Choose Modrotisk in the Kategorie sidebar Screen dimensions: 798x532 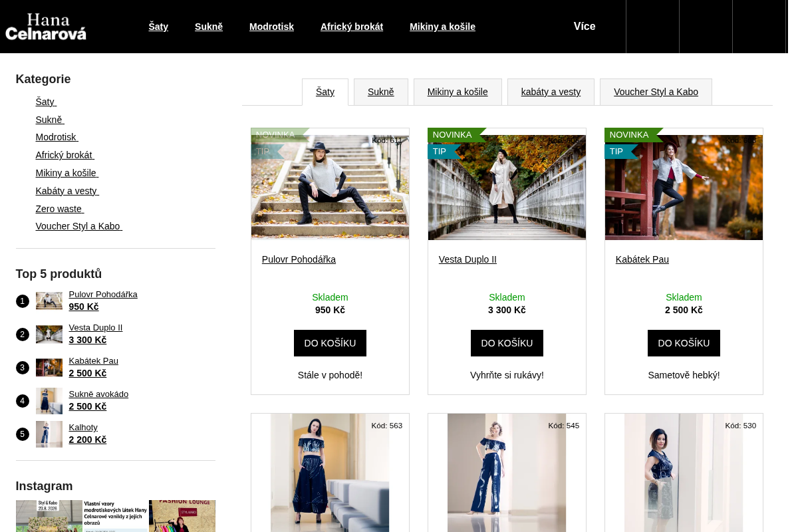point(57,137)
